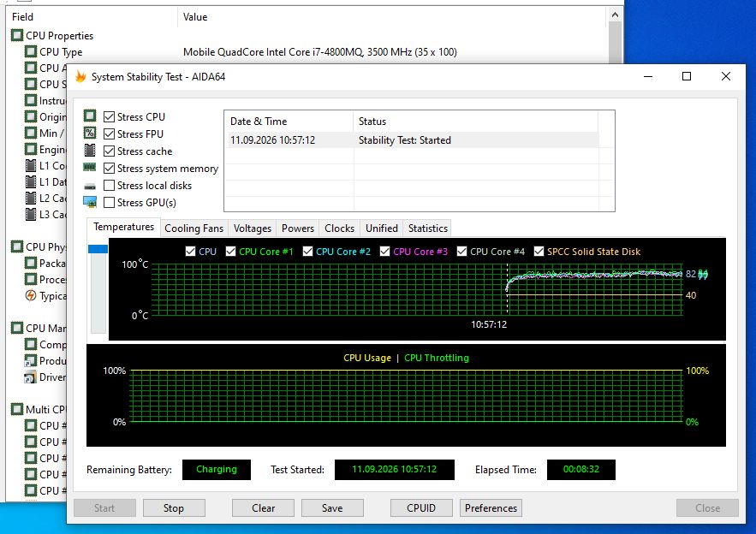Open the Unified tab

[x=381, y=228]
